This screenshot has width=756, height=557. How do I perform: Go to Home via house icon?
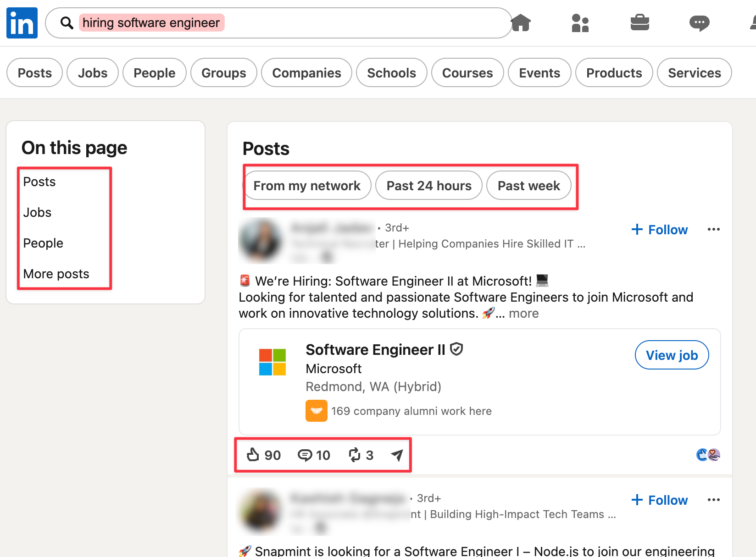(521, 22)
